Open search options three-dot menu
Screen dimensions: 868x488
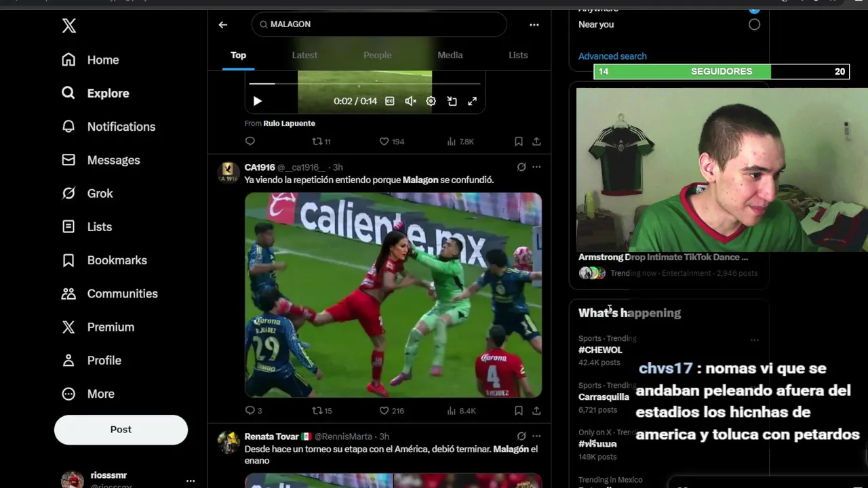pyautogui.click(x=534, y=24)
